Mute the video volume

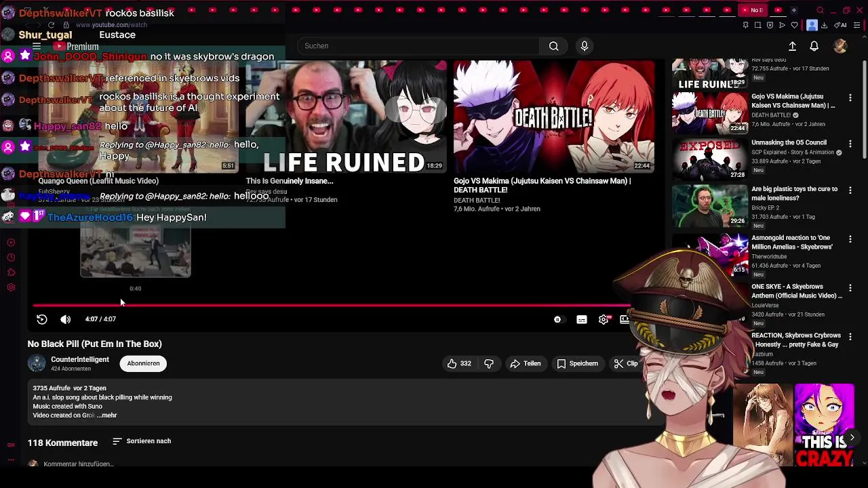click(66, 319)
